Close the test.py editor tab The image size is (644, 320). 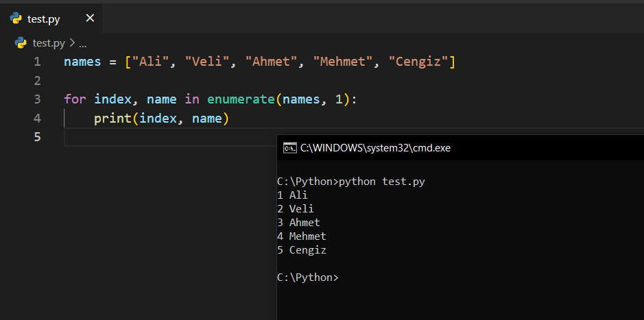tap(90, 19)
